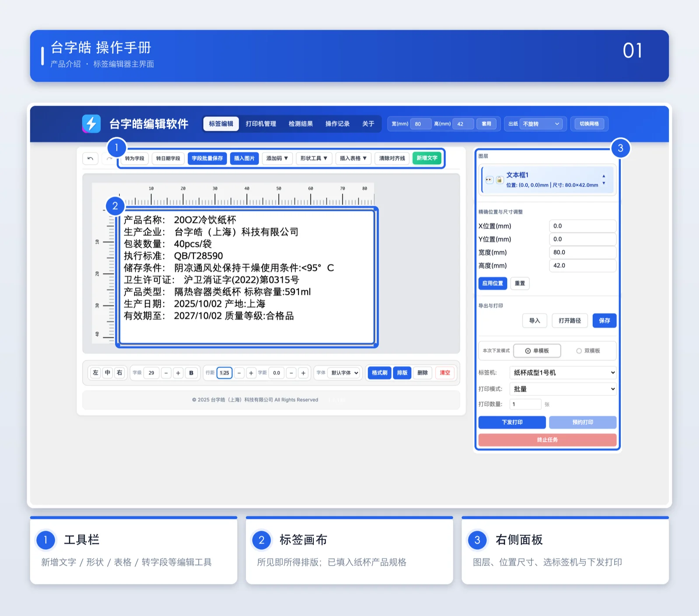This screenshot has width=699, height=616.
Task: Click 导入 import button
Action: 535,321
